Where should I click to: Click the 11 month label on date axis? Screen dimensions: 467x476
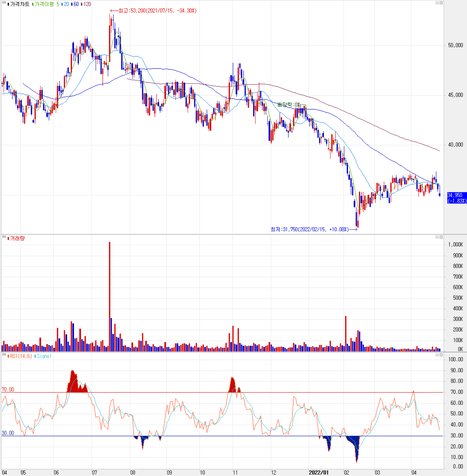[x=235, y=473]
